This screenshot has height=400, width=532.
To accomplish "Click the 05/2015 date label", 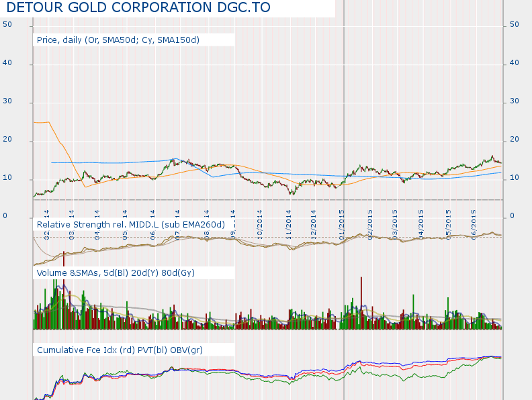I will 448,225.
